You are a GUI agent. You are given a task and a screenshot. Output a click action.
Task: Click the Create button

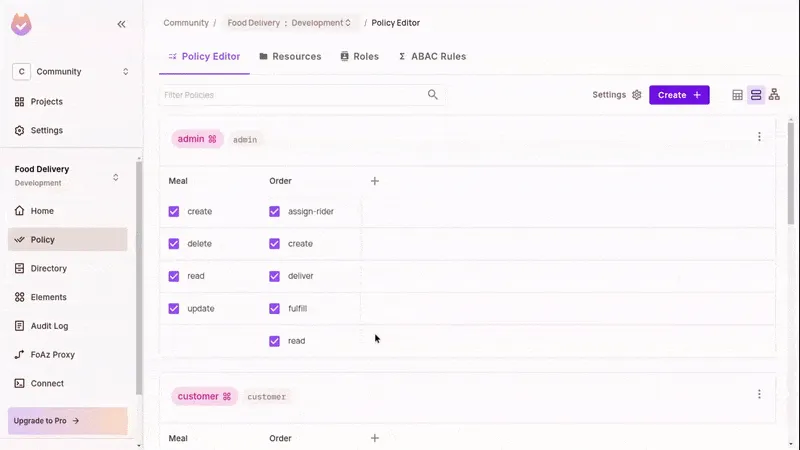(679, 95)
